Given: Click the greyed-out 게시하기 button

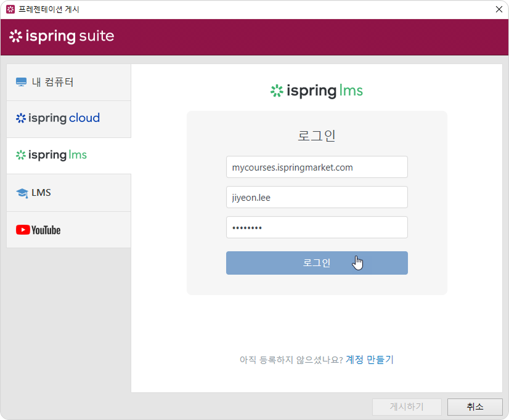Looking at the screenshot, I should pos(407,407).
